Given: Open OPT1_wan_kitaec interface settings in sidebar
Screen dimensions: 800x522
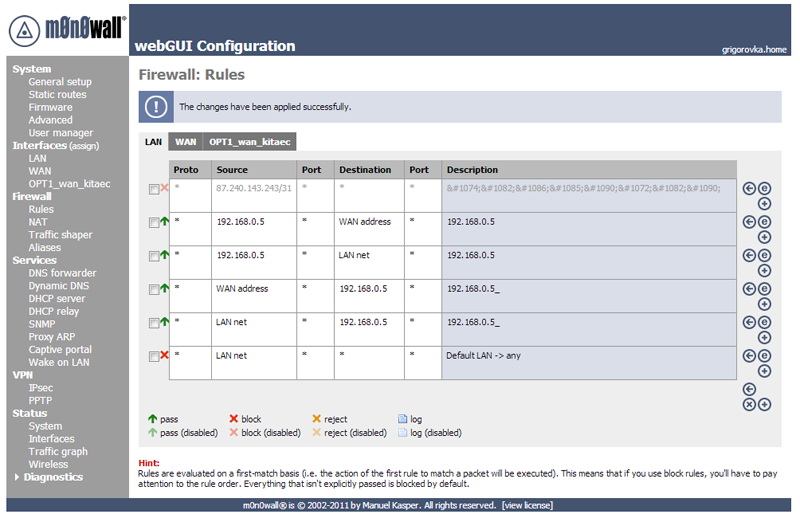Looking at the screenshot, I should (69, 184).
